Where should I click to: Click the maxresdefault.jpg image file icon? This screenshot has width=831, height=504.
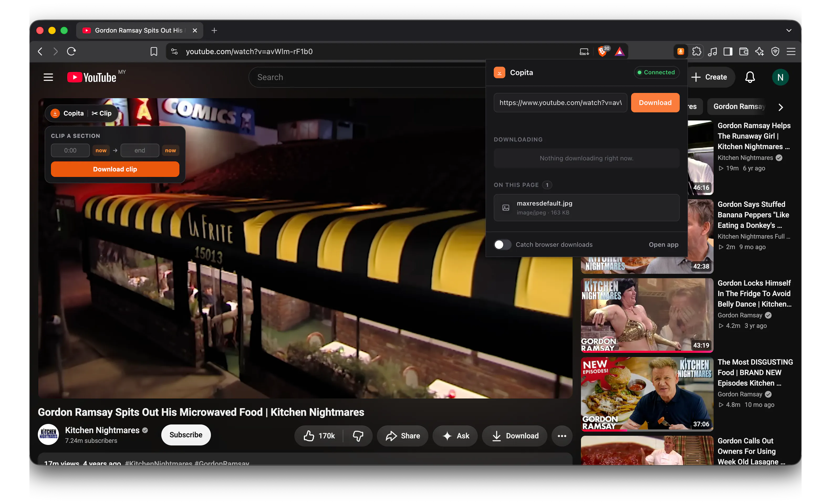pos(506,208)
